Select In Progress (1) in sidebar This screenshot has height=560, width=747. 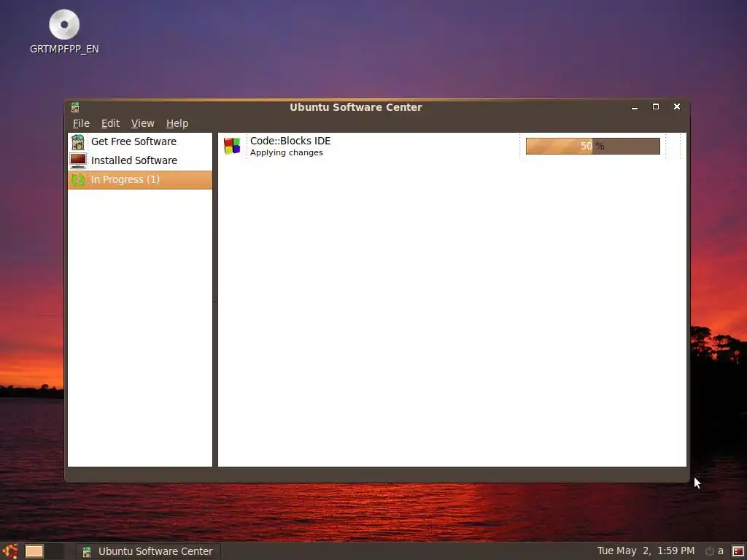pos(140,180)
